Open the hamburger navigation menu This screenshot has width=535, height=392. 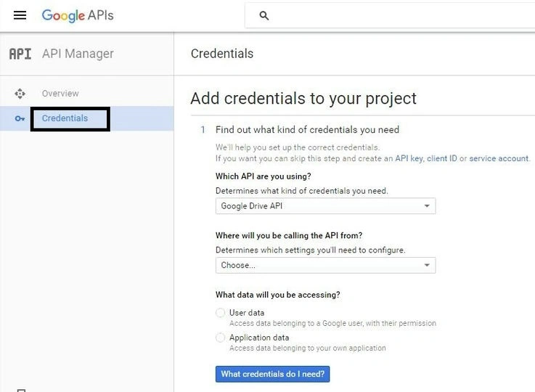(20, 15)
